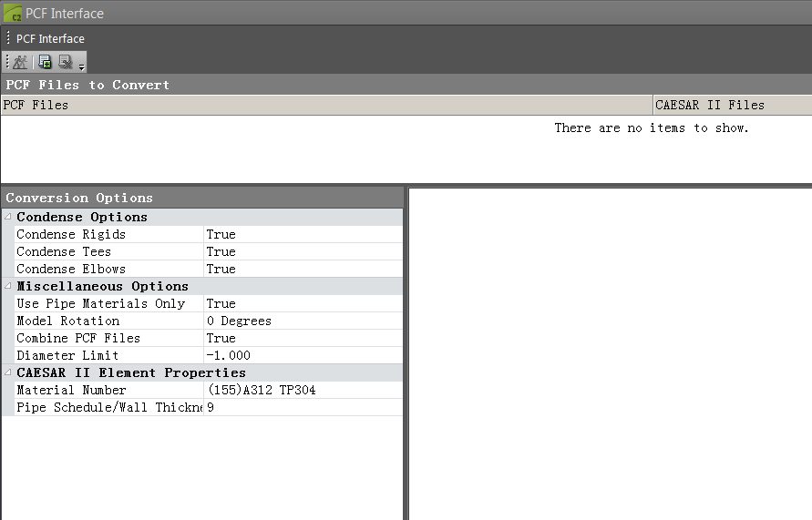Click the Add PCF File icon
Viewport: 812px width, 520px height.
click(x=45, y=62)
